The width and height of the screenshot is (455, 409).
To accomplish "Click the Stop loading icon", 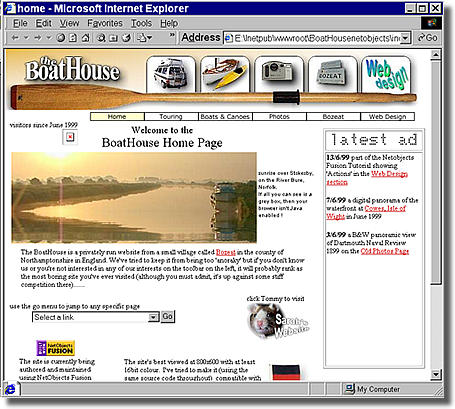I will coord(61,38).
